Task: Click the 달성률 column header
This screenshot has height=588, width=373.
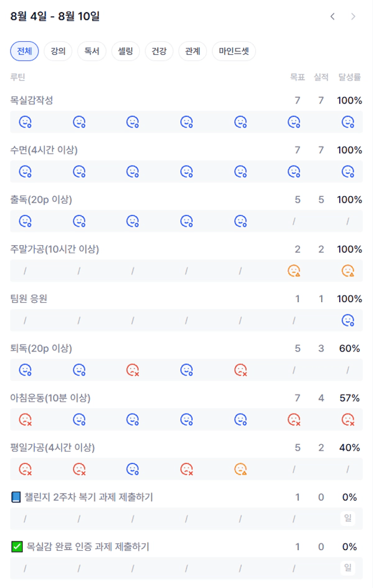Action: pyautogui.click(x=349, y=77)
